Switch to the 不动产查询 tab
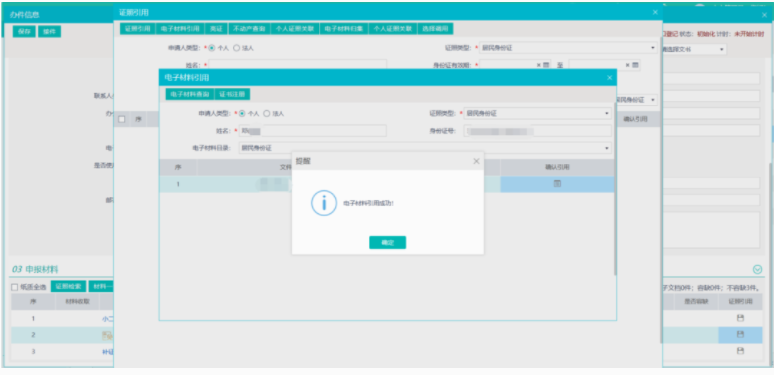The width and height of the screenshot is (774, 375). (x=249, y=29)
